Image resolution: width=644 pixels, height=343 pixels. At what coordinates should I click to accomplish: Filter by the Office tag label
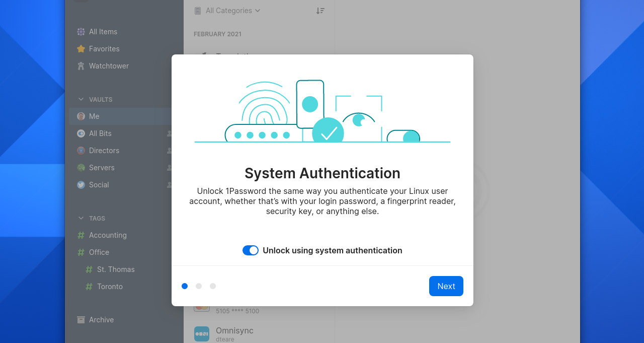[99, 252]
